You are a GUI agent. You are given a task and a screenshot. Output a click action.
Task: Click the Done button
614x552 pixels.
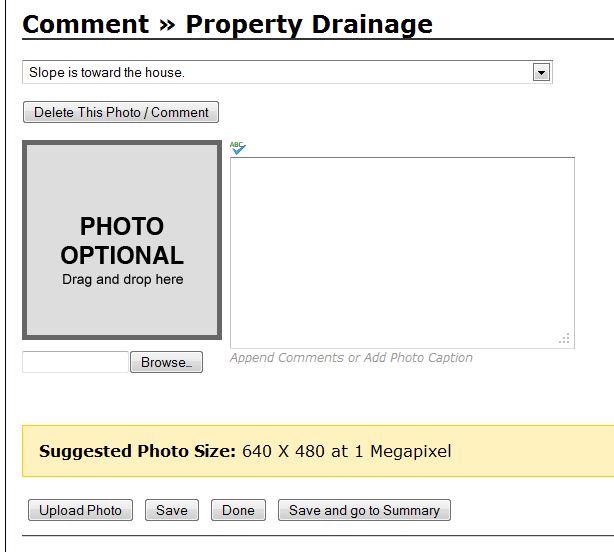pos(238,510)
